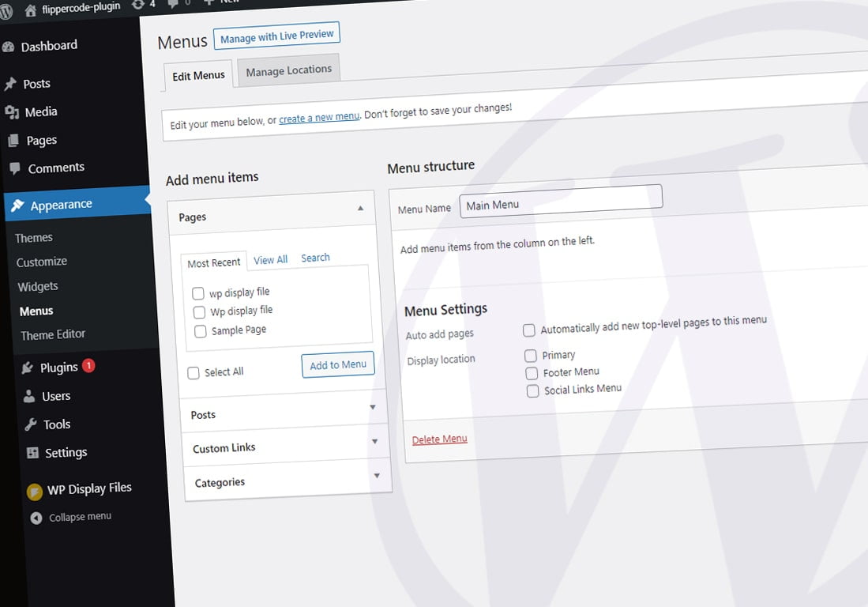The width and height of the screenshot is (868, 607).
Task: Check the Sample Page checkbox
Action: click(200, 330)
